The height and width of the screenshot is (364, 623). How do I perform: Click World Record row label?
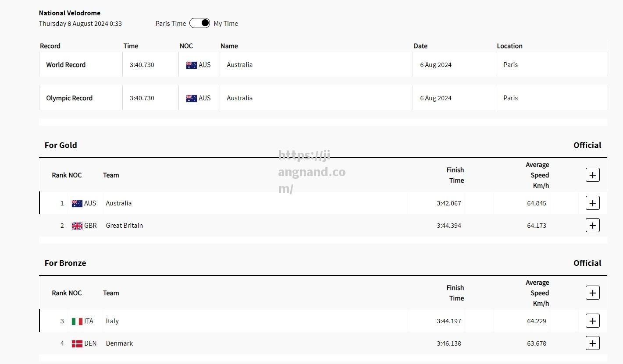[x=66, y=65]
